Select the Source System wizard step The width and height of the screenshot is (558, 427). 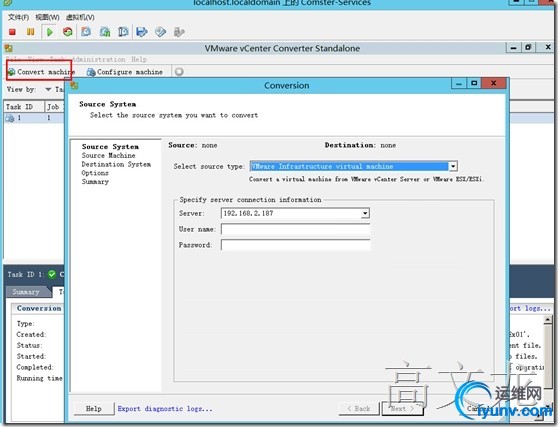point(110,147)
